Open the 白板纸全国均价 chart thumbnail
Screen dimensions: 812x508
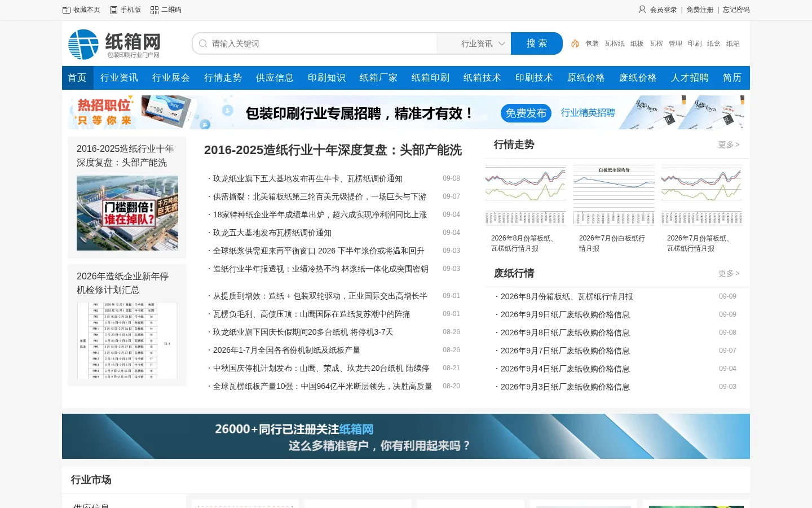614,195
